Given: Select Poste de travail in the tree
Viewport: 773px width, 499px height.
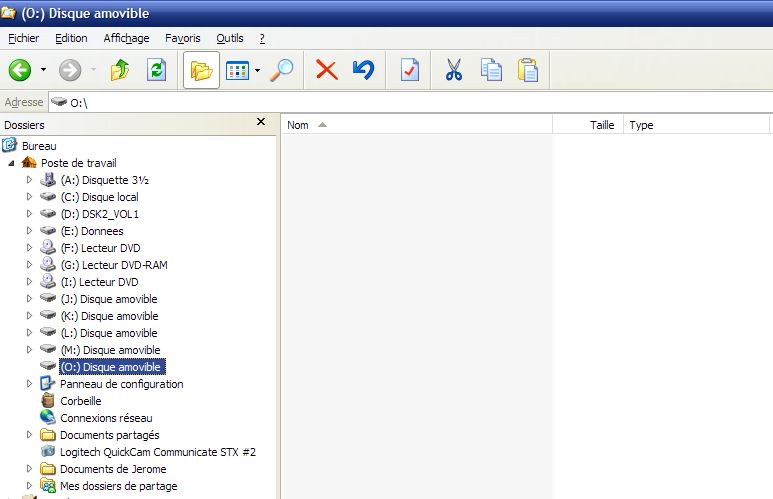Looking at the screenshot, I should pos(79,163).
